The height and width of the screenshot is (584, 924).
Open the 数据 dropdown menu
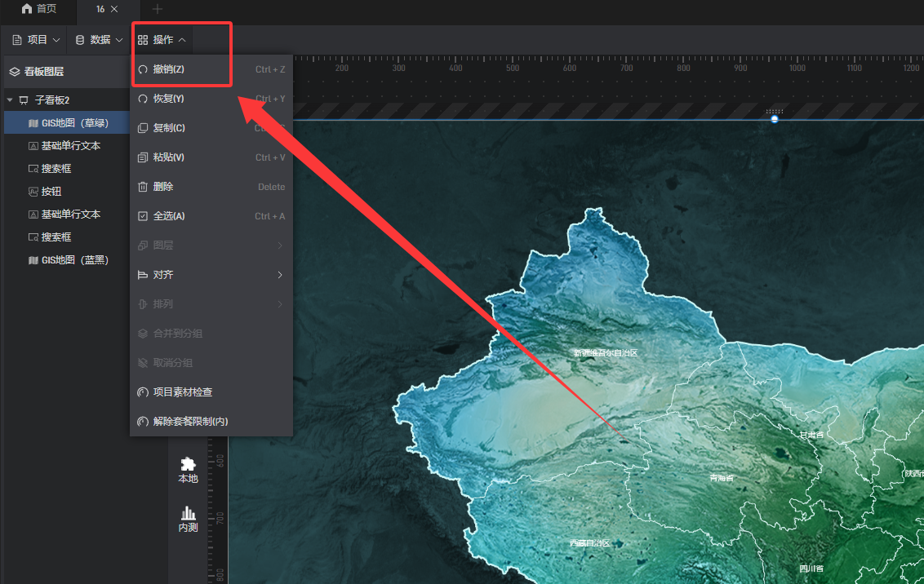tap(99, 39)
